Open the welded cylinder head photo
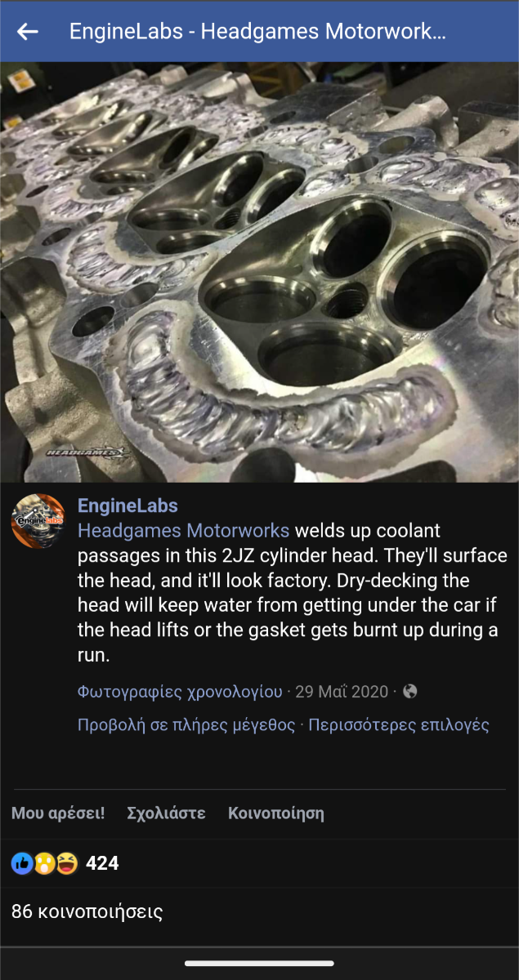 coord(259,272)
